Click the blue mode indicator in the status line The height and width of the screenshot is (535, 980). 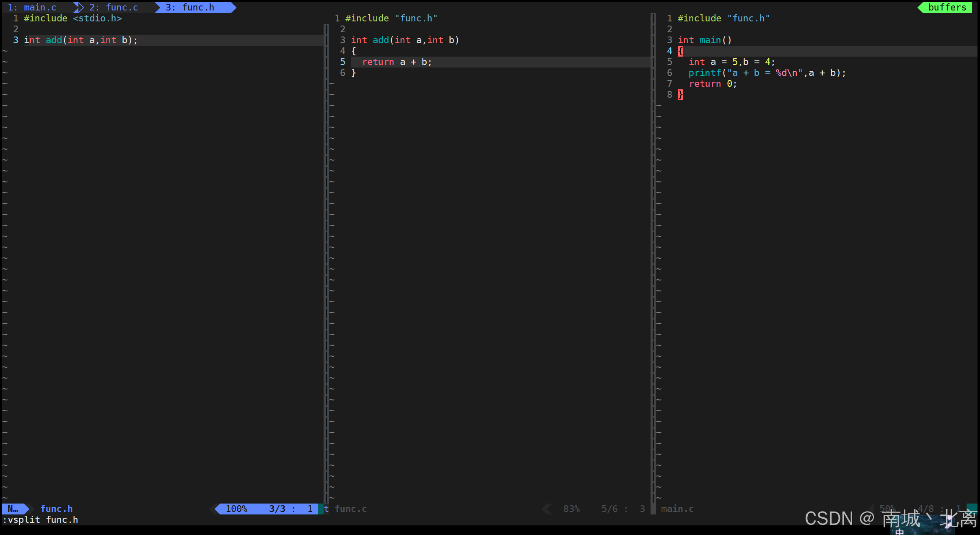coord(13,509)
